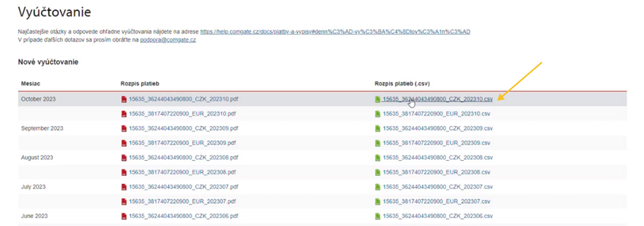Click CSV icon for CZK_202309.csv
The image size is (644, 226).
pos(378,128)
